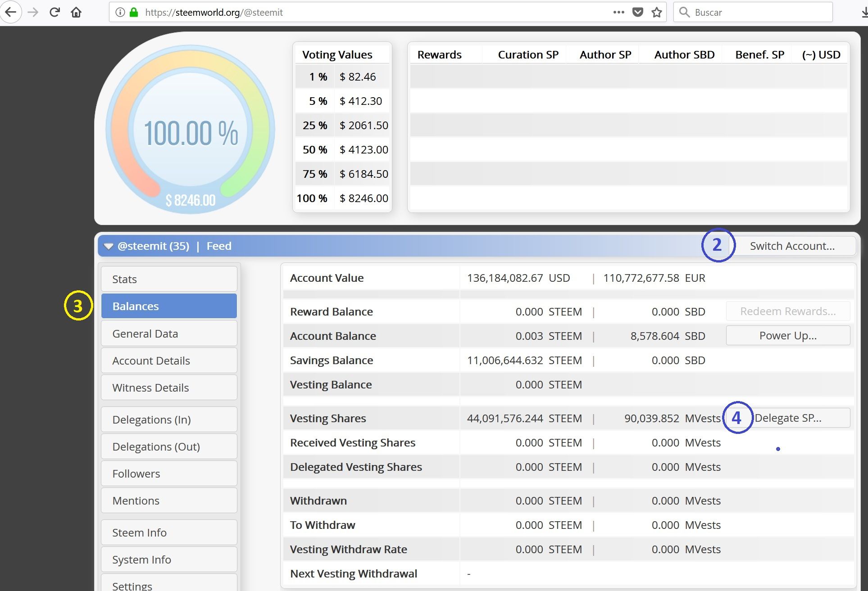This screenshot has height=591, width=868.
Task: Click the Next Vesting Withdrawal row label
Action: click(354, 573)
